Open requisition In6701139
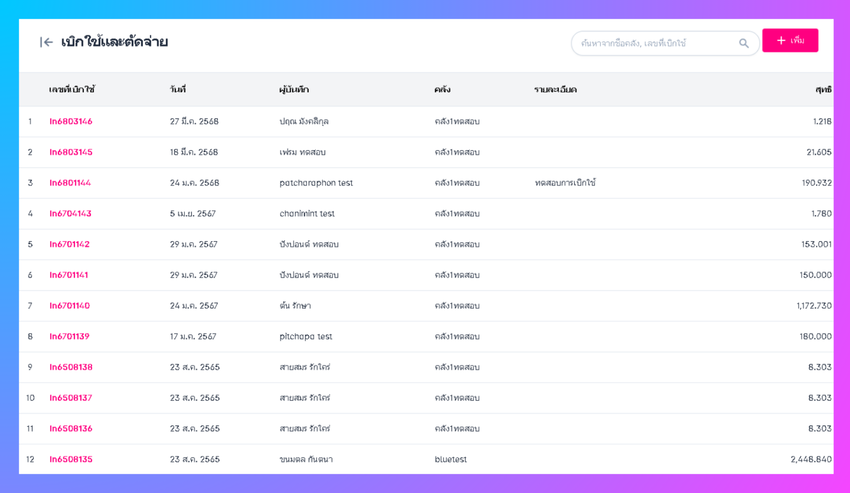 (x=69, y=336)
